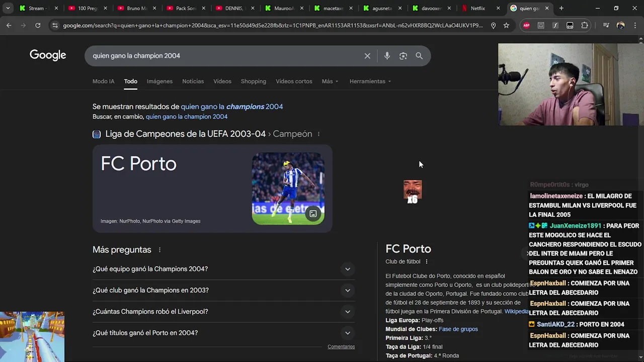The height and width of the screenshot is (362, 644).
Task: Open options dots next to Más preguntas
Action: (x=160, y=250)
